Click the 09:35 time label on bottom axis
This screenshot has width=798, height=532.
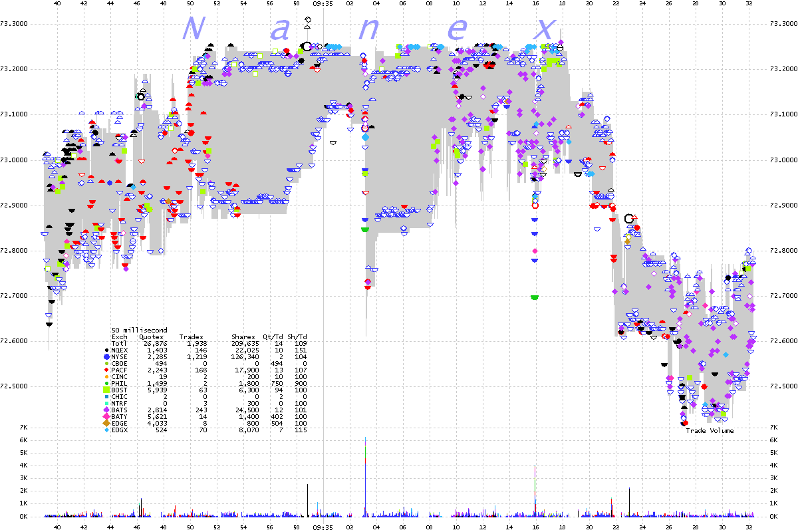pyautogui.click(x=323, y=527)
